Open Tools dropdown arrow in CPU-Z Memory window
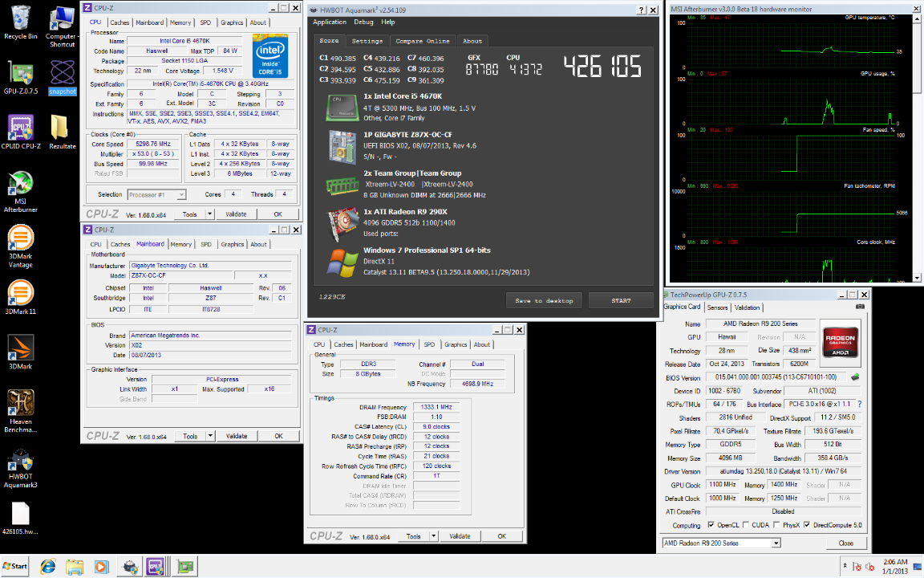 coord(433,536)
